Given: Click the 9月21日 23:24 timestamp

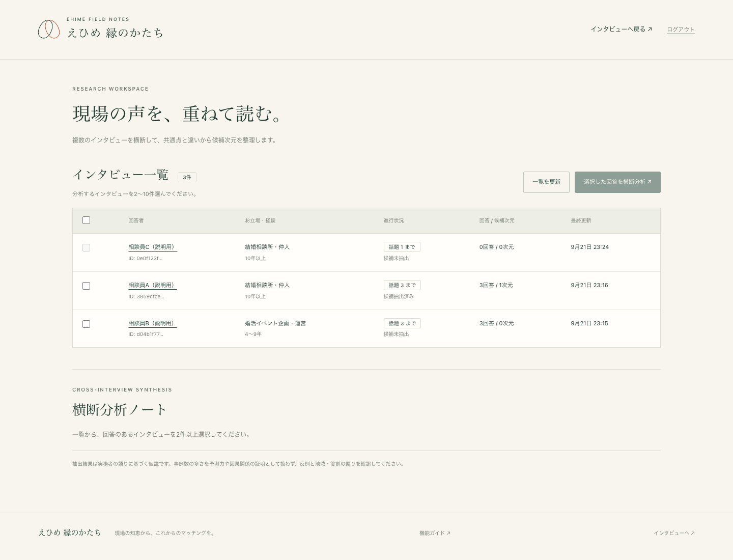Looking at the screenshot, I should [589, 247].
